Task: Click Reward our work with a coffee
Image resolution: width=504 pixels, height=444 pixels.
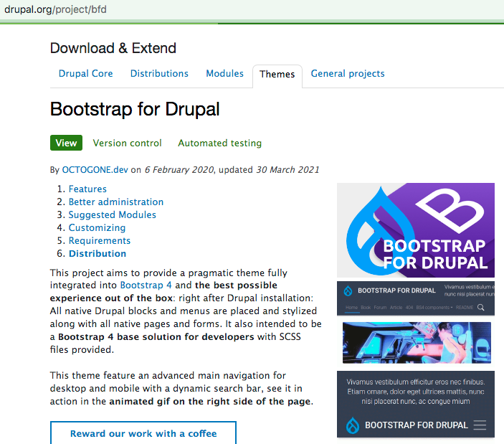Action: point(143,433)
